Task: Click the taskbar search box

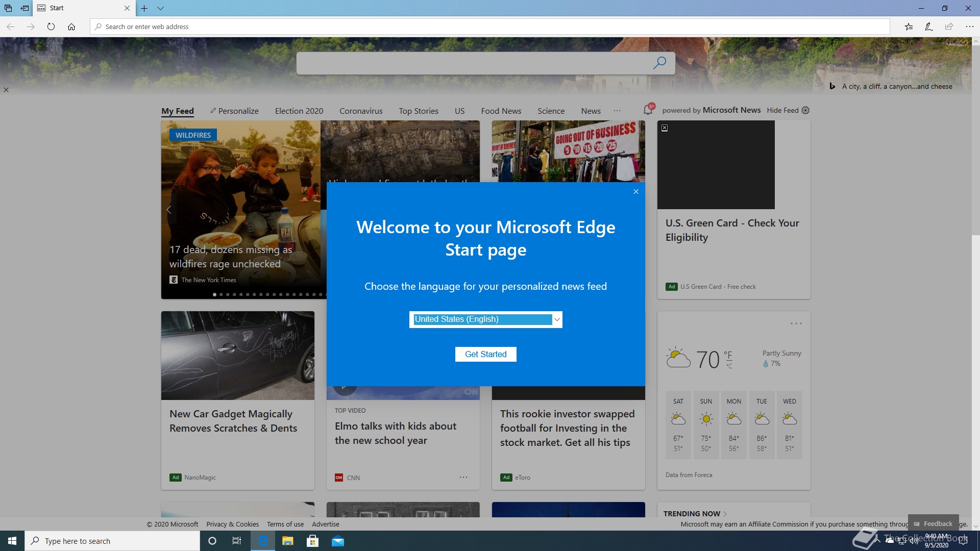Action: point(112,541)
